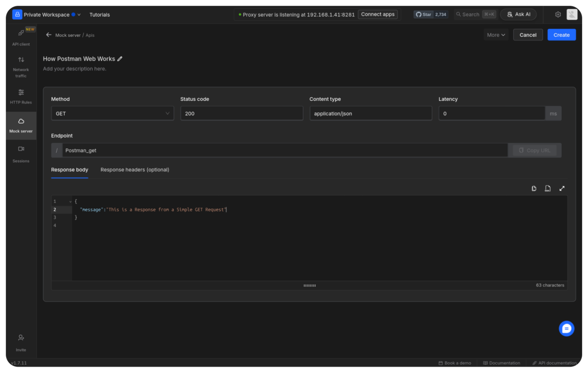The width and height of the screenshot is (588, 373).
Task: Click the Latency input field
Action: [x=492, y=113]
